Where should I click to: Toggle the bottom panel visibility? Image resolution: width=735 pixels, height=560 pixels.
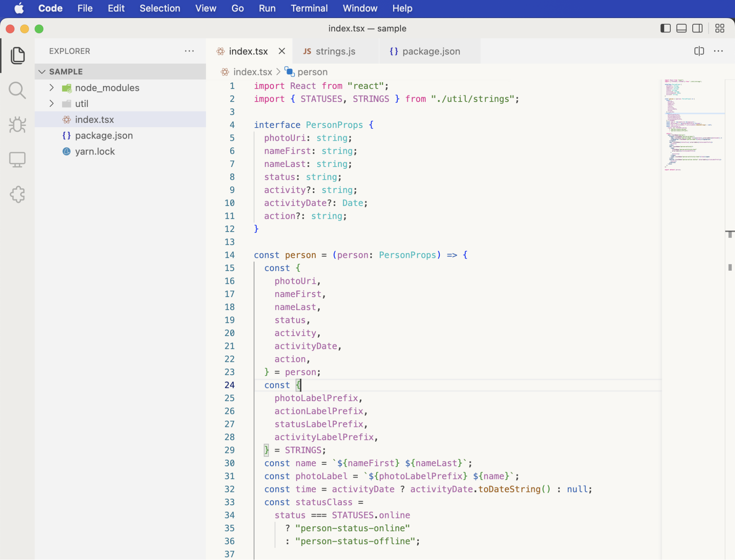[x=681, y=28]
